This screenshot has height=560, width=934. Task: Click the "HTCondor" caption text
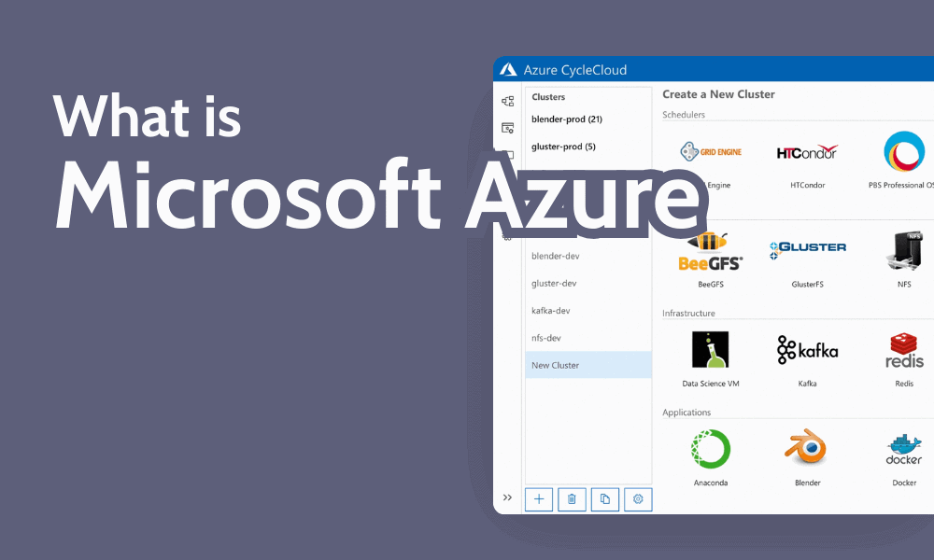(807, 185)
